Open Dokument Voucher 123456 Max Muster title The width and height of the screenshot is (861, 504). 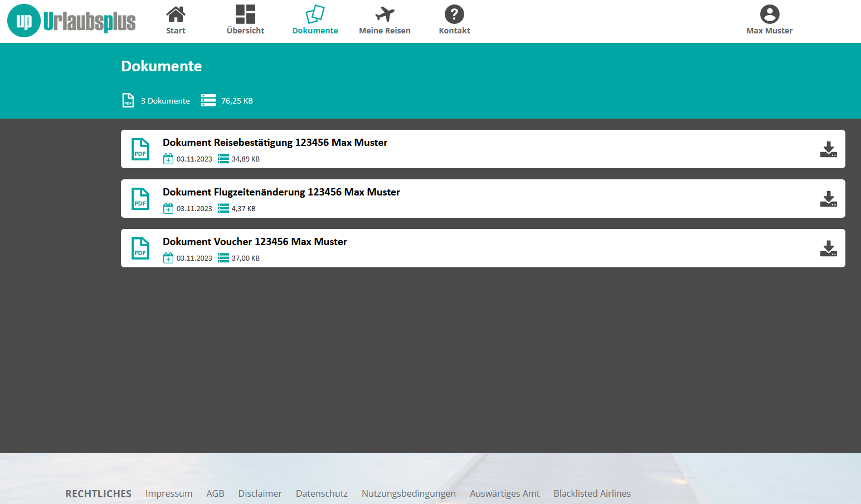(x=255, y=242)
